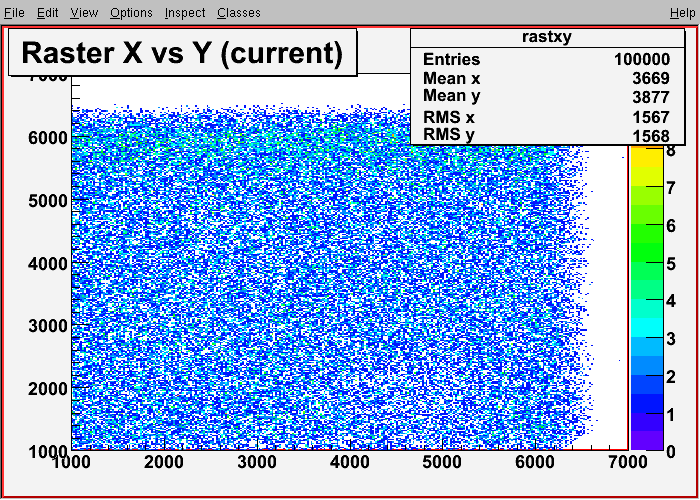Open the File menu
The image size is (700, 500).
[x=14, y=13]
